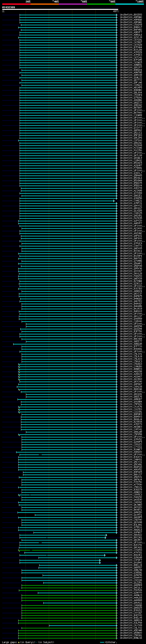Click the UniRef100_B2AWC7 hit label
146x644 pixels.
click(131, 450)
